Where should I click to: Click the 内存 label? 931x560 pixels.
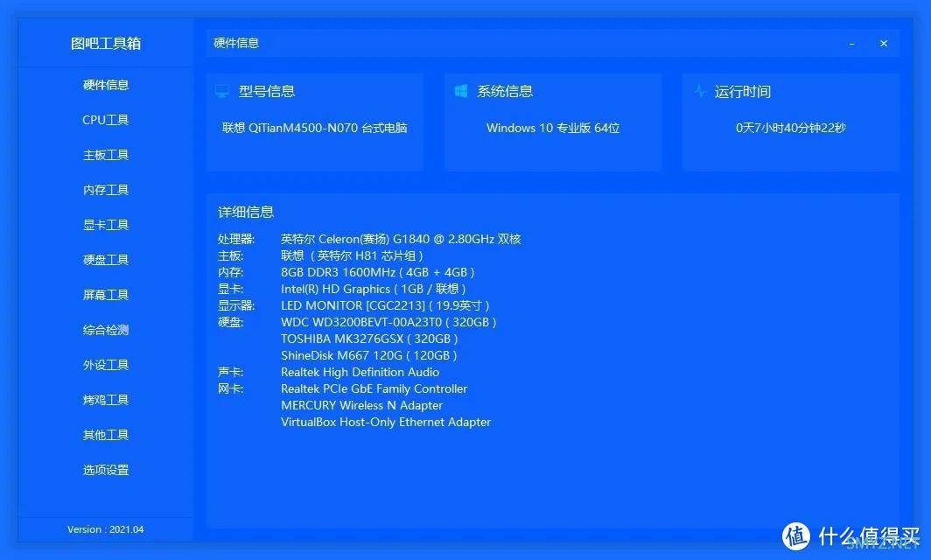[x=231, y=272]
